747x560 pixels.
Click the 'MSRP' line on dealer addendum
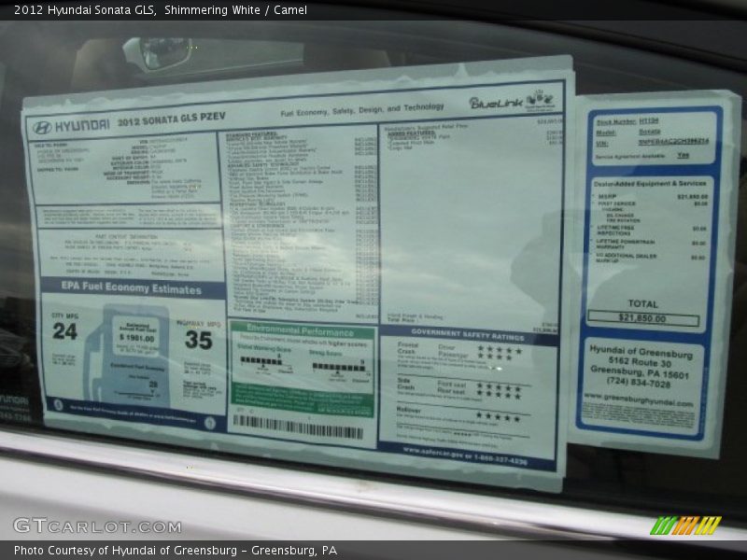652,196
